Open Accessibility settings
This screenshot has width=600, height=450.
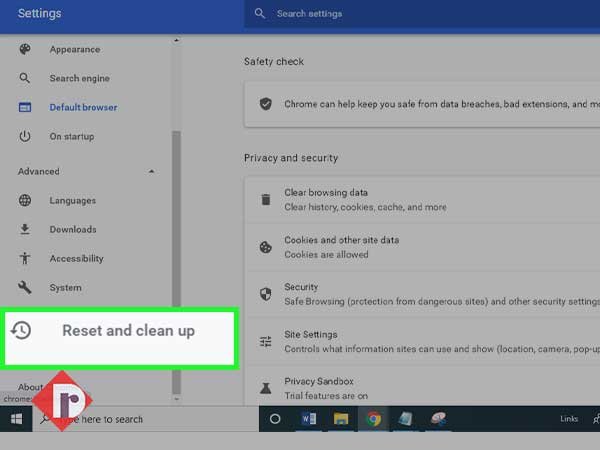click(x=77, y=258)
